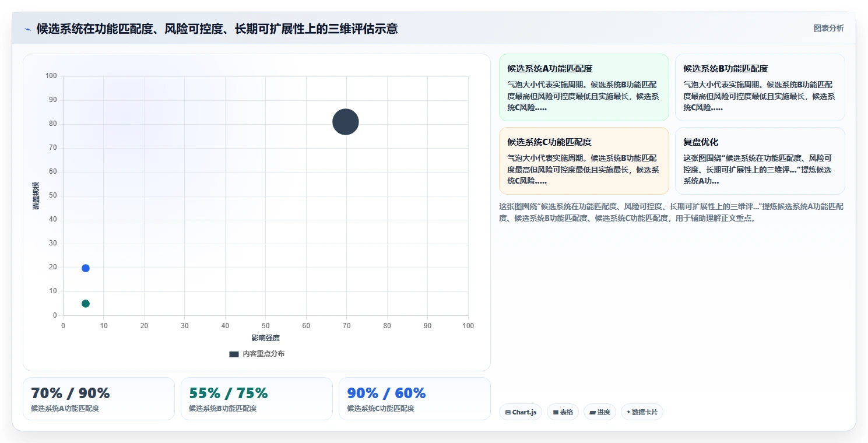Open the 候选系统A功能匹配度 info card
868x443 pixels.
click(584, 87)
